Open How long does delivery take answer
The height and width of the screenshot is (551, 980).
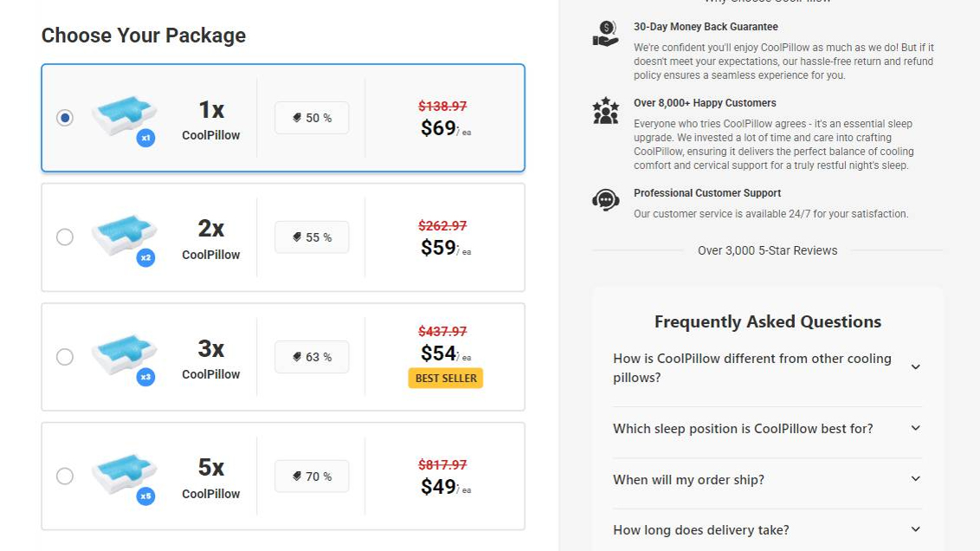[x=768, y=529]
